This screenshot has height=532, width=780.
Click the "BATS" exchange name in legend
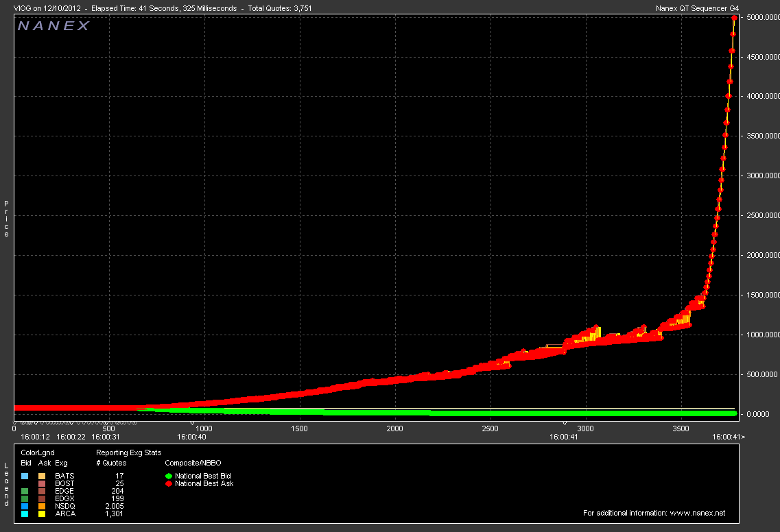(64, 476)
